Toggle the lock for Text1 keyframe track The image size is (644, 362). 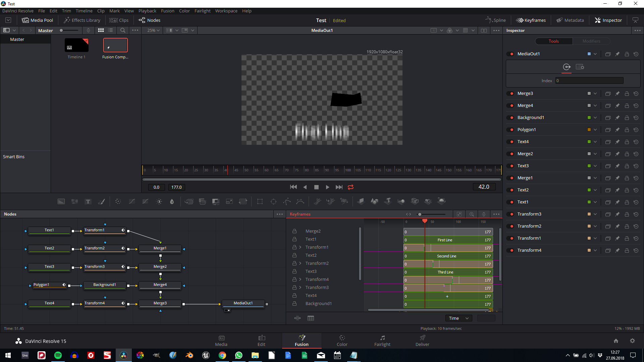pos(294,239)
